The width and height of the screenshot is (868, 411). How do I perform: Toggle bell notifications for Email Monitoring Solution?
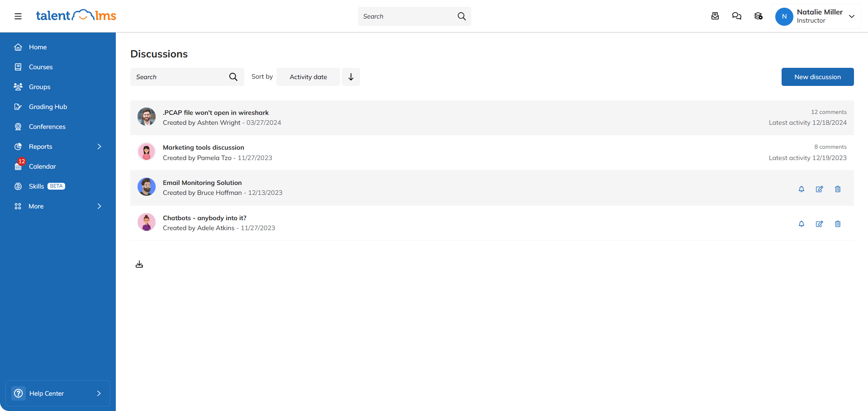tap(802, 189)
